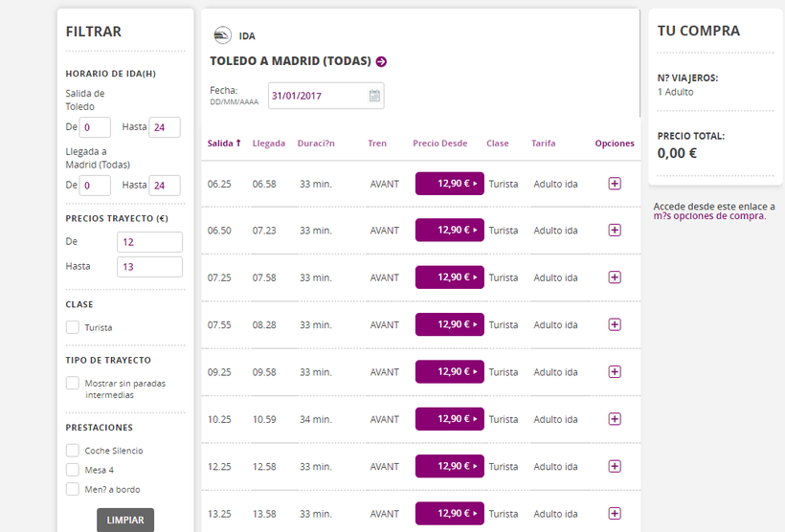Expand options plus icon for 06.50 departure
The image size is (785, 532).
(615, 231)
